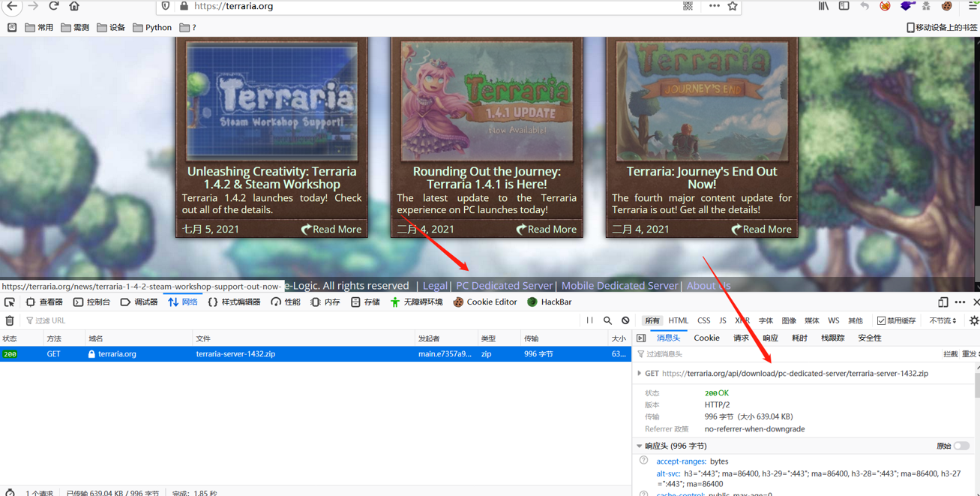Enable the 禁用缓存 disable cache checkbox

[881, 321]
